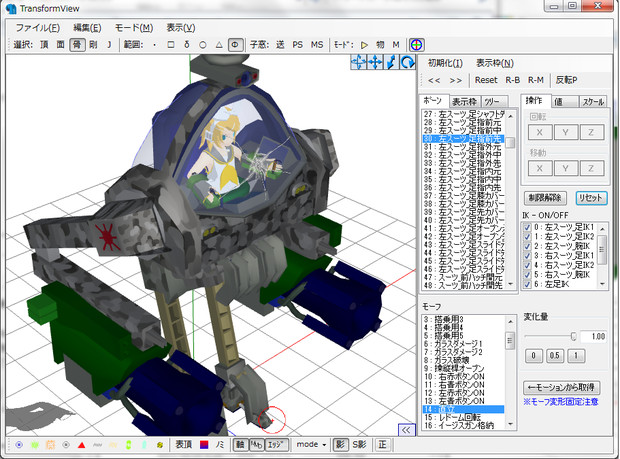Viewport: 620px width, 459px height.
Task: Open the モード(M) menu
Action: (134, 28)
